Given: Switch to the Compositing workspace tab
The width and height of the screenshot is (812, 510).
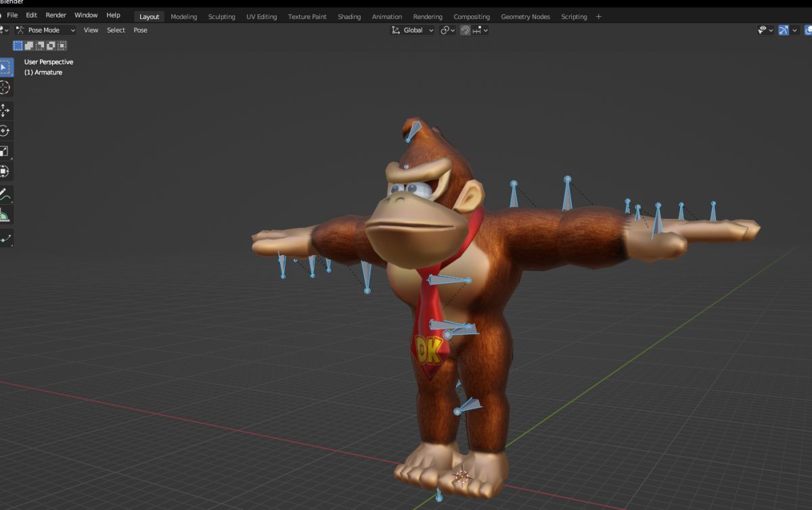Looking at the screenshot, I should [x=472, y=17].
